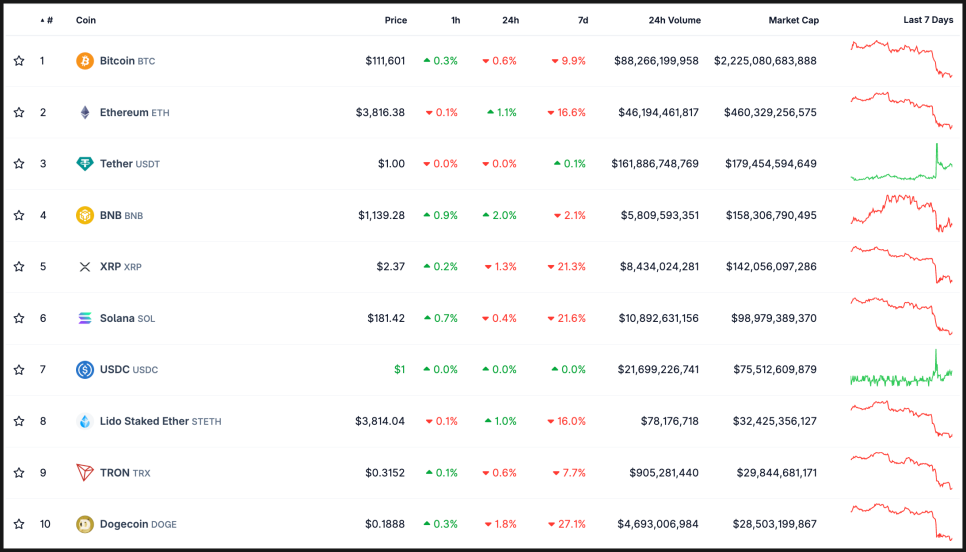The height and width of the screenshot is (552, 966).
Task: Click the Dogecoin logo icon
Action: (x=85, y=524)
